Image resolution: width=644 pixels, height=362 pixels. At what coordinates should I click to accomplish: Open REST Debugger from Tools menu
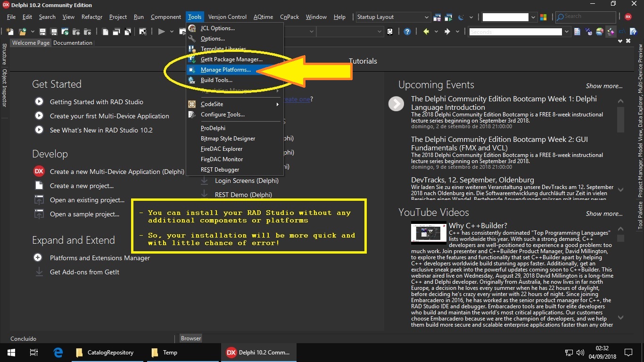(x=235, y=170)
